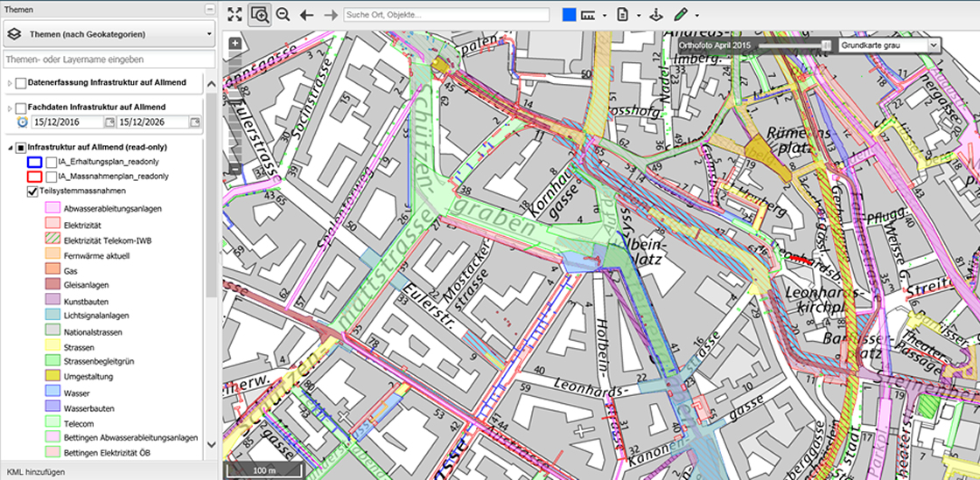This screenshot has width=980, height=480.
Task: Activate the zoom-in rectangle tool
Action: 259,14
